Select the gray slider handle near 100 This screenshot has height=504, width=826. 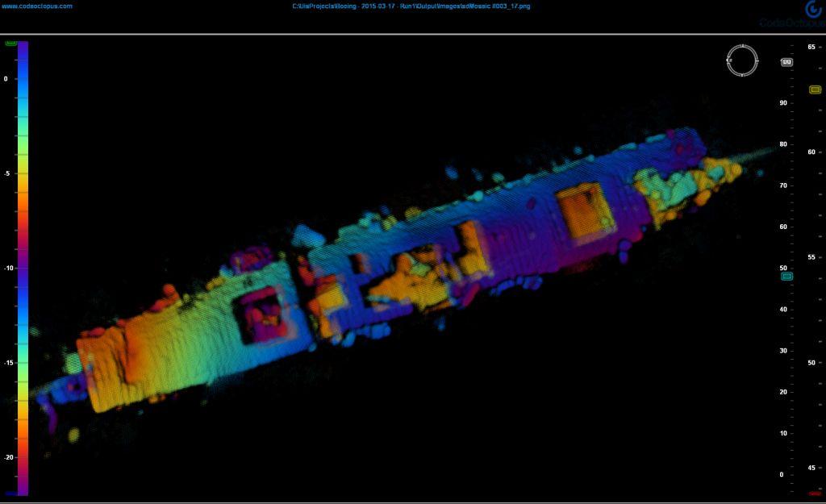tap(786, 62)
